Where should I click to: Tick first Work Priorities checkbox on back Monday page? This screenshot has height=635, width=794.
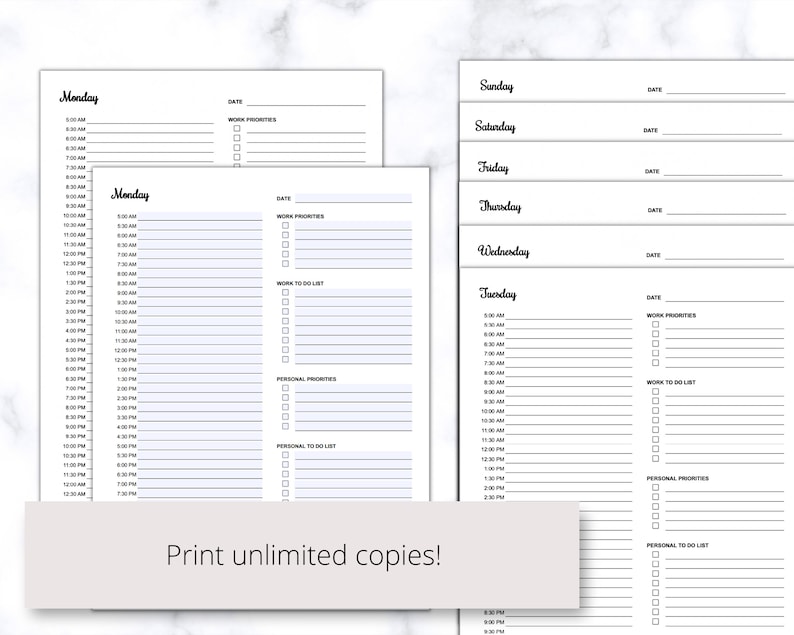coord(237,129)
